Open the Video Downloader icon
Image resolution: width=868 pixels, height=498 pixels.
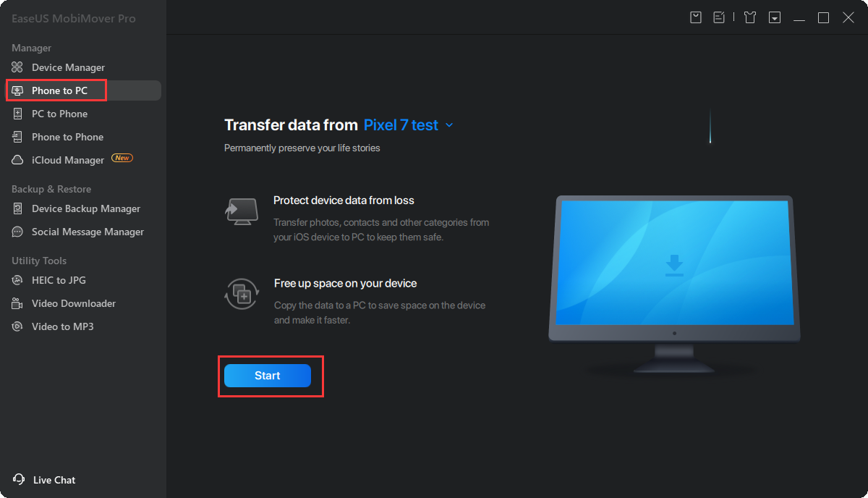pyautogui.click(x=17, y=303)
